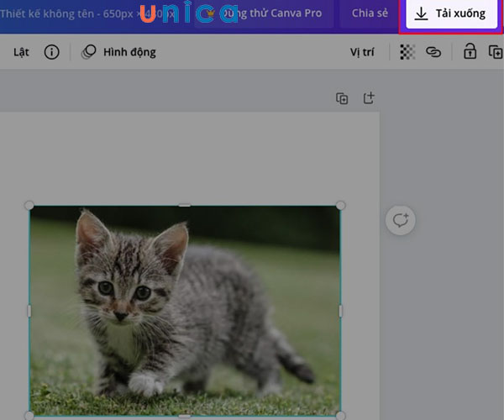Open the checkerboard transparency control
Image resolution: width=504 pixels, height=420 pixels.
[x=407, y=52]
